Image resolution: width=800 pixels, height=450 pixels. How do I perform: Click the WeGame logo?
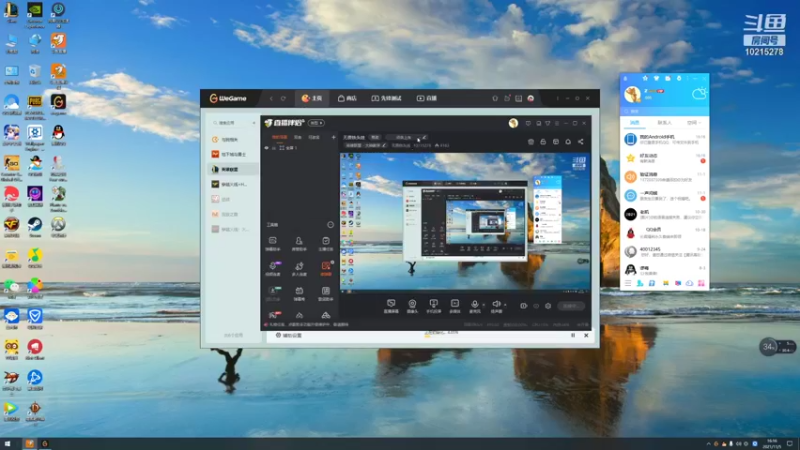pyautogui.click(x=228, y=98)
